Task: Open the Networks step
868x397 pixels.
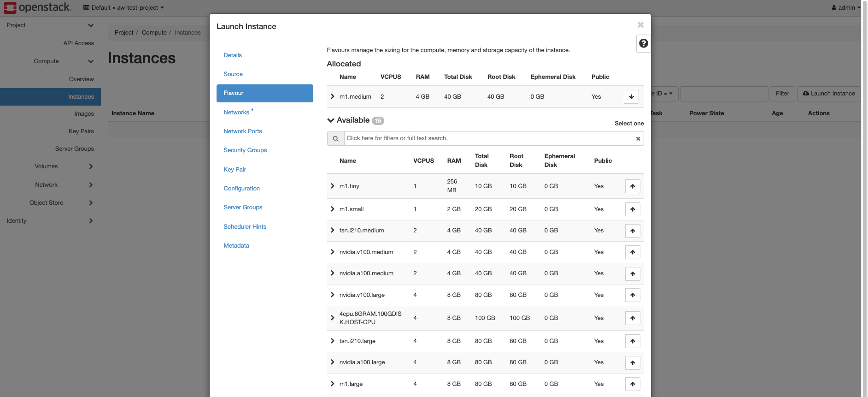Action: 236,113
